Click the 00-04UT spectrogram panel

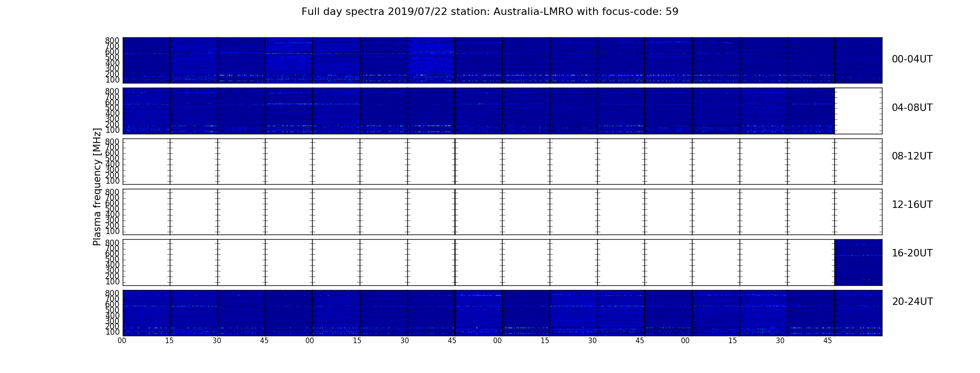[502, 60]
